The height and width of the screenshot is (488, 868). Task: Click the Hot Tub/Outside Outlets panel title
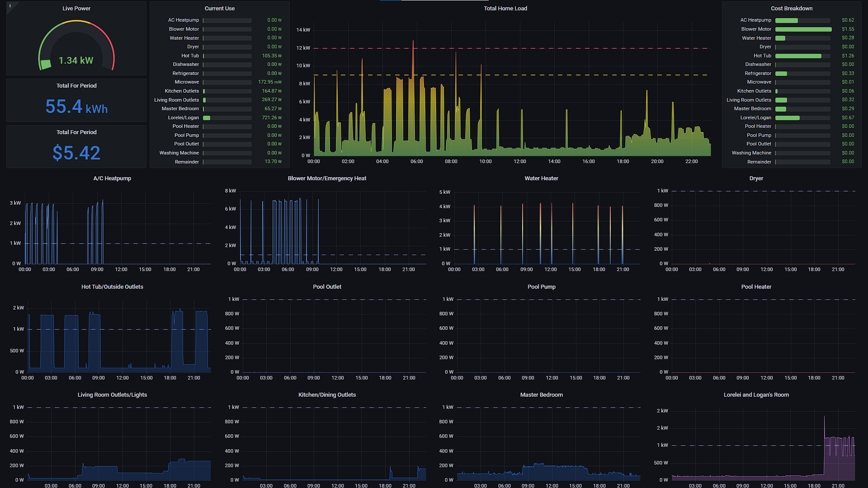point(112,287)
